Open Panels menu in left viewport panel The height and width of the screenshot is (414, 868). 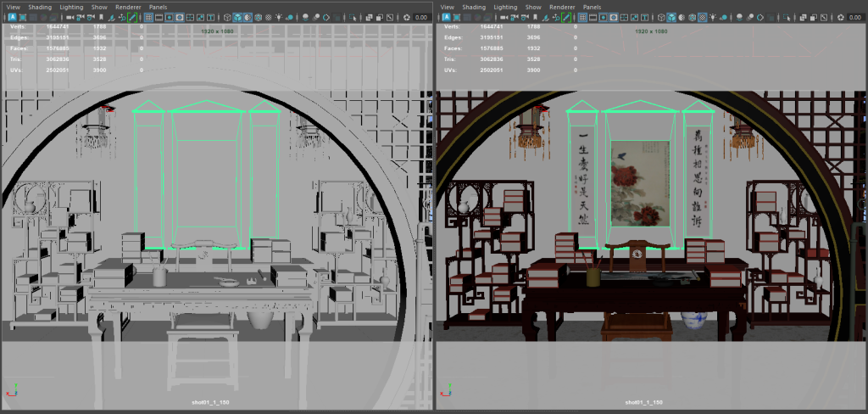click(x=158, y=7)
